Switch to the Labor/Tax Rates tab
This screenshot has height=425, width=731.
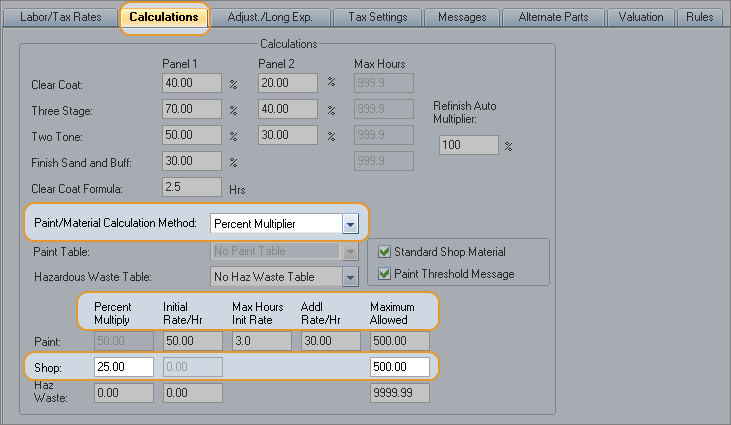[x=60, y=17]
